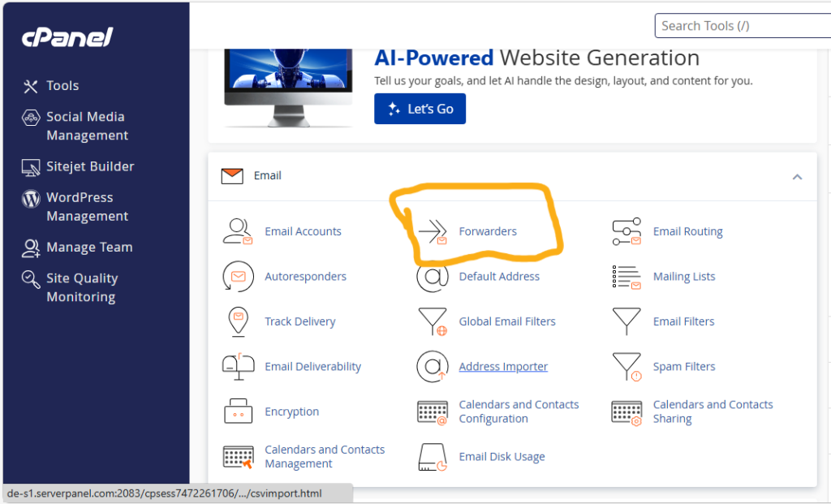Select the Track Delivery icon
Image resolution: width=831 pixels, height=504 pixels.
[x=238, y=321]
